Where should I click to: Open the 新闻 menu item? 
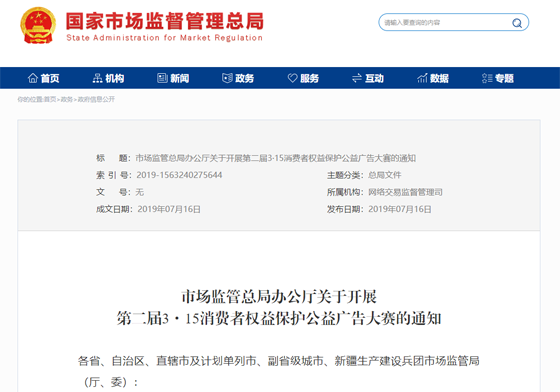click(180, 78)
